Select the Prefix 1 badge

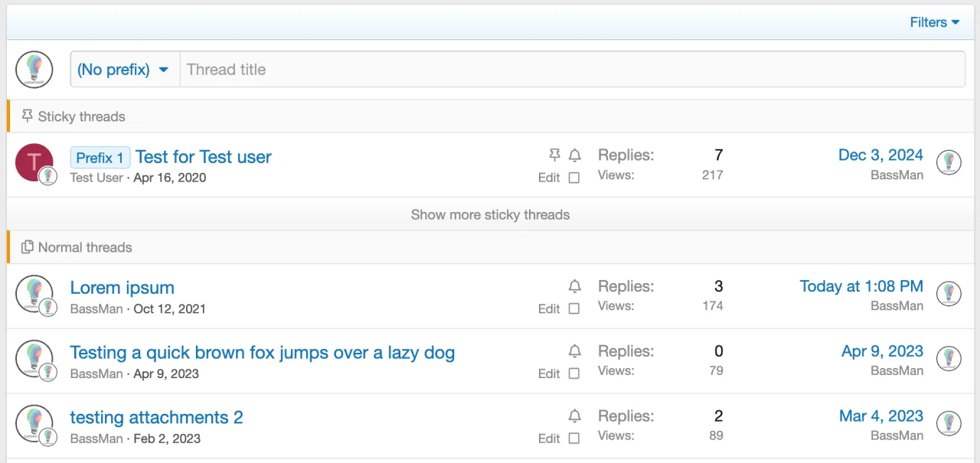[x=100, y=157]
